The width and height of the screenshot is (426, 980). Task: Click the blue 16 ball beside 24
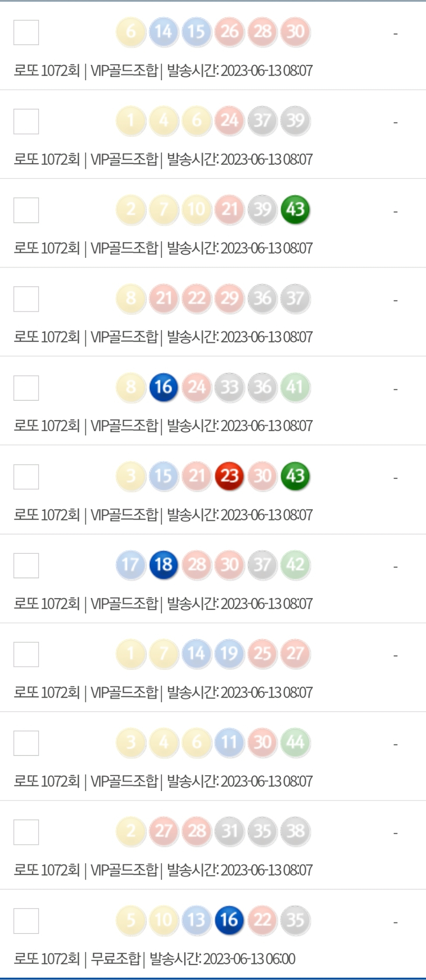click(x=163, y=387)
